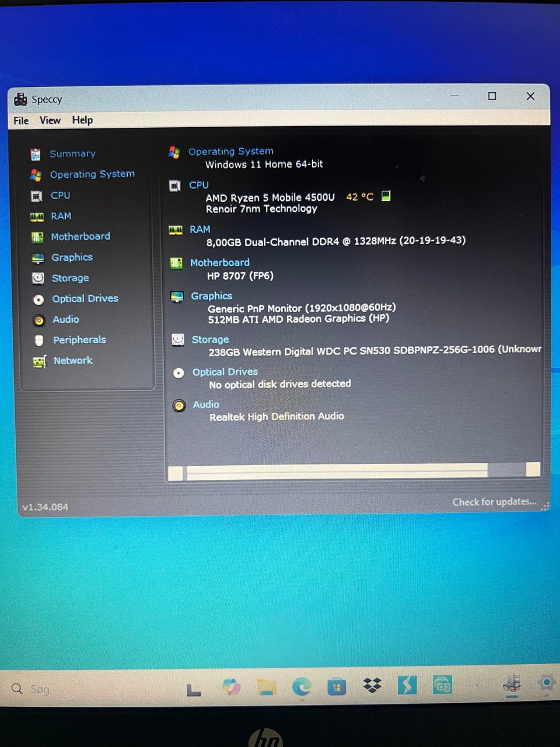Screen dimensions: 560x747
Task: Click the green CPU temperature indicator icon
Action: point(386,196)
